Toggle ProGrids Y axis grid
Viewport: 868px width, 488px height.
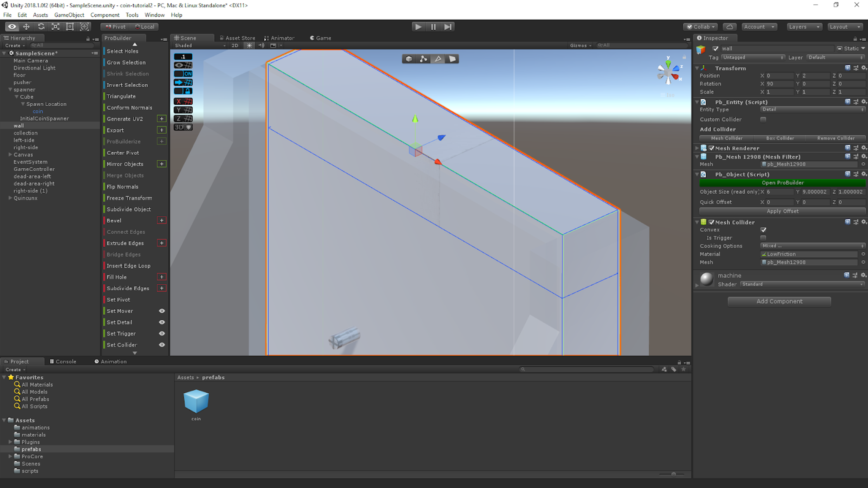click(183, 110)
